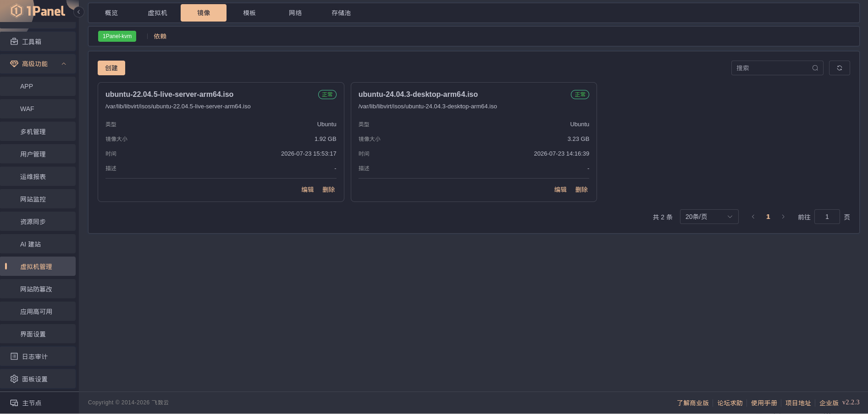Delete ubuntu-22.04.5-live-server image
Screen dimensions: 868x414
click(329, 190)
